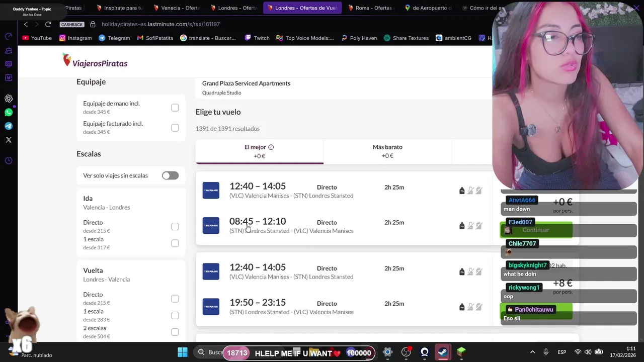Click 19:50 – 23:15 return flight time
644x362 pixels.
(x=258, y=302)
